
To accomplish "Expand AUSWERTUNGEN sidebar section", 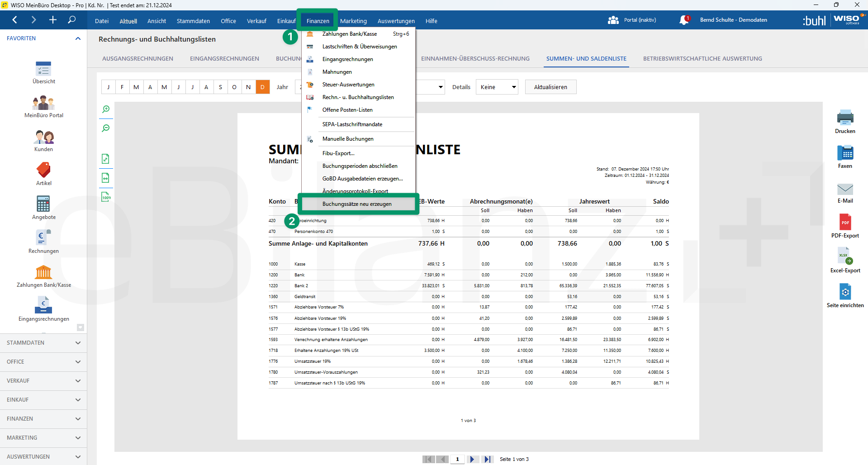I will pos(43,456).
